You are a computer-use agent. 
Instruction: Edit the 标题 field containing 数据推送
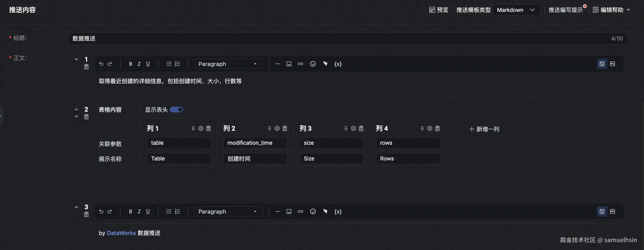click(348, 38)
